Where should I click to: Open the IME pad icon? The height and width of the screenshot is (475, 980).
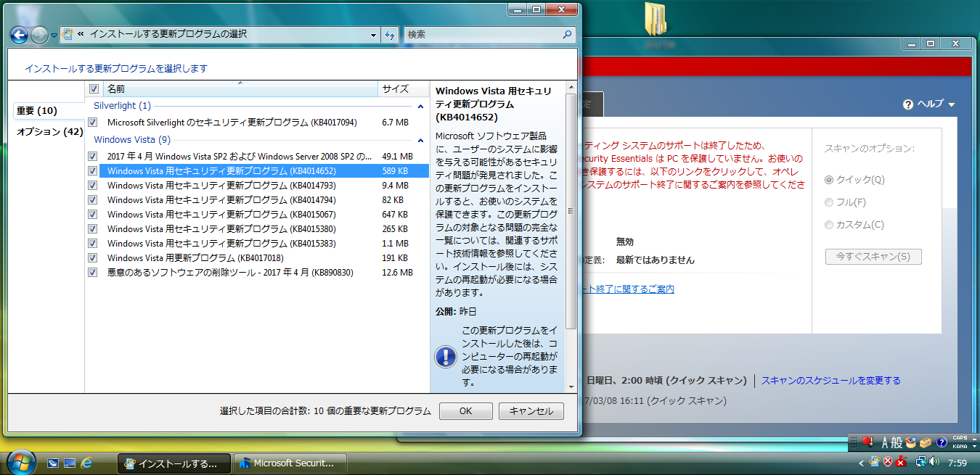[910, 442]
